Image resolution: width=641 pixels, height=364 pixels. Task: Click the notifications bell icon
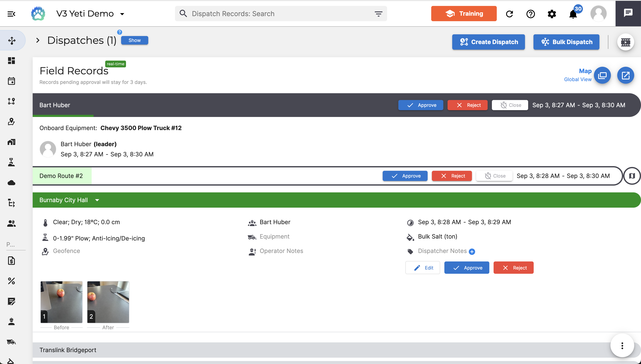click(573, 14)
